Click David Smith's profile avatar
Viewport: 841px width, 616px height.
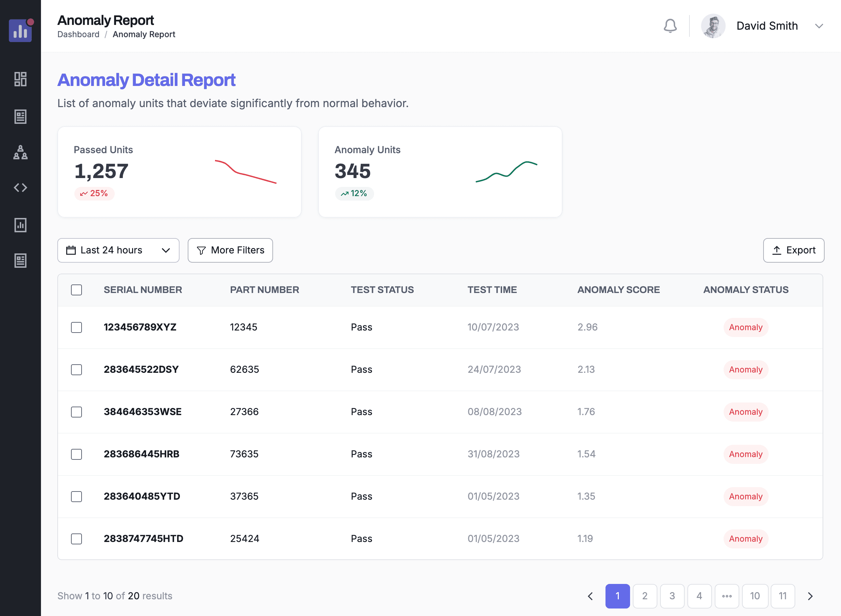(x=713, y=26)
